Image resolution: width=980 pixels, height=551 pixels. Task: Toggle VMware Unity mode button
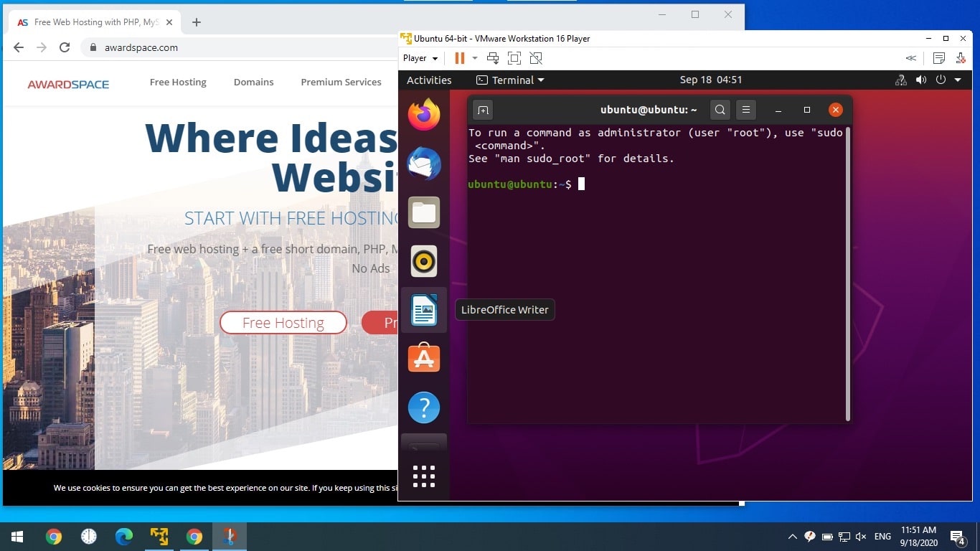[535, 58]
